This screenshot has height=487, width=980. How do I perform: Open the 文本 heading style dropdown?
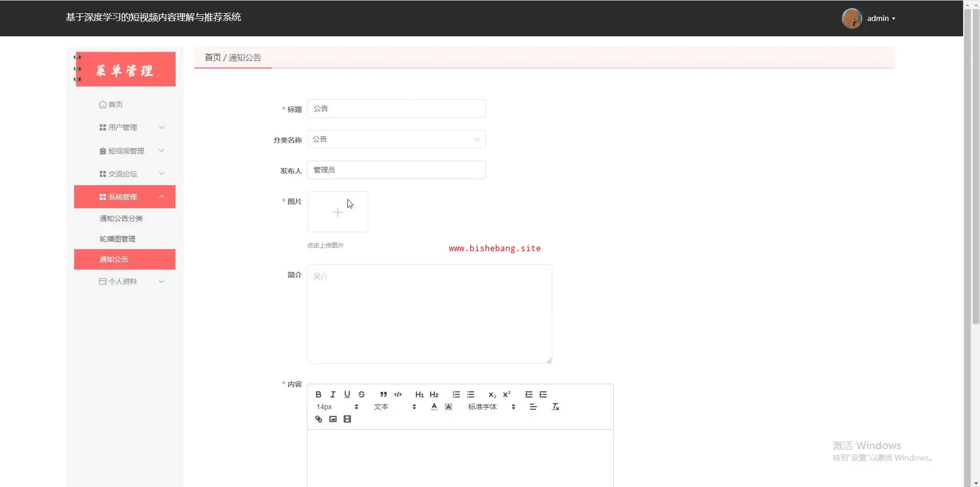click(x=395, y=407)
